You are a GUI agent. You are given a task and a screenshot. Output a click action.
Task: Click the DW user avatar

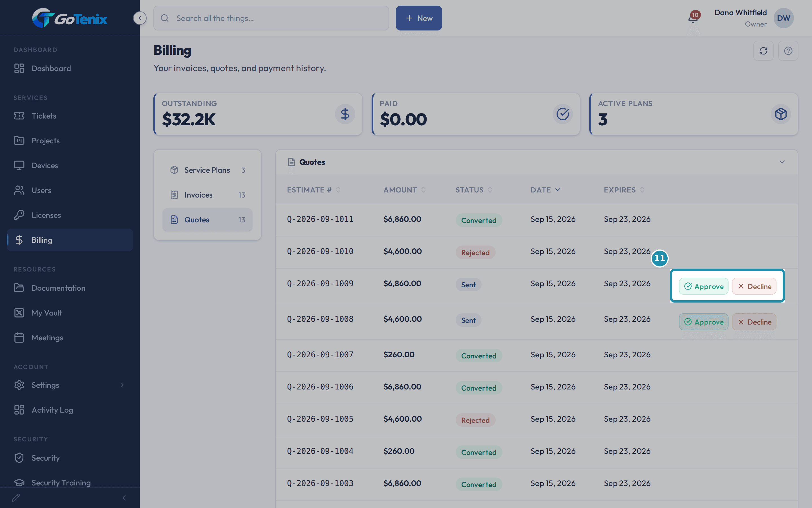(784, 18)
